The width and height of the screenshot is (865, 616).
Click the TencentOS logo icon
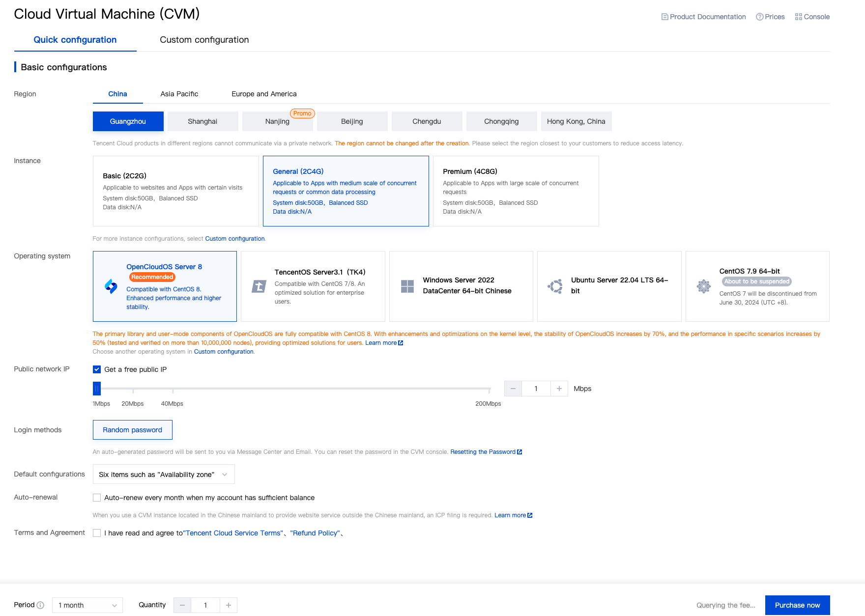[x=259, y=286]
